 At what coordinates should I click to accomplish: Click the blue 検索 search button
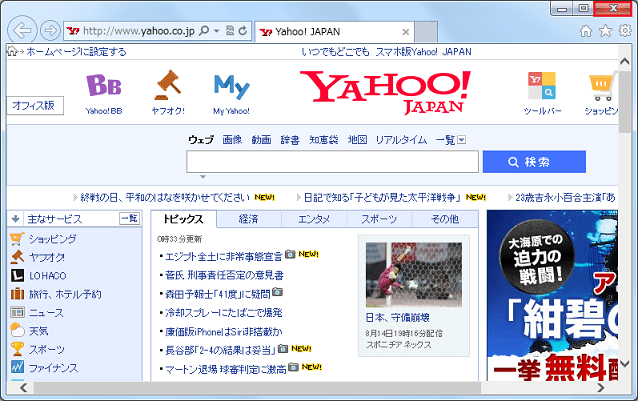coord(534,162)
